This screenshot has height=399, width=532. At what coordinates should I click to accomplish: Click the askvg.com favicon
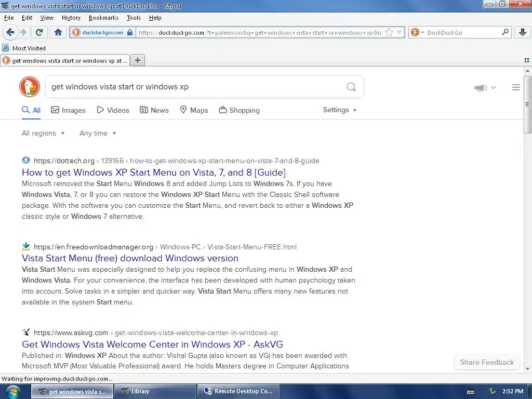26,332
